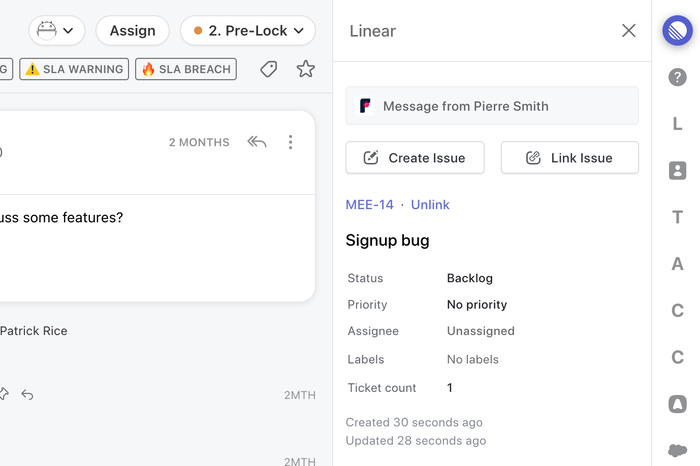This screenshot has height=466, width=700.
Task: Click the '2 MONTHS' timestamp
Action: (x=199, y=142)
